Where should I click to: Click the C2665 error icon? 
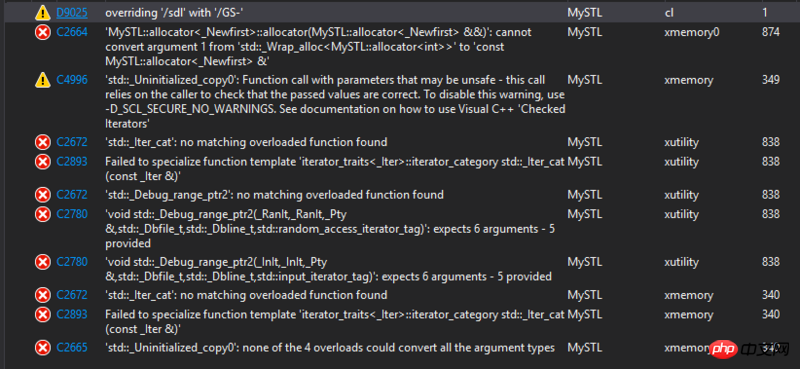(x=42, y=348)
